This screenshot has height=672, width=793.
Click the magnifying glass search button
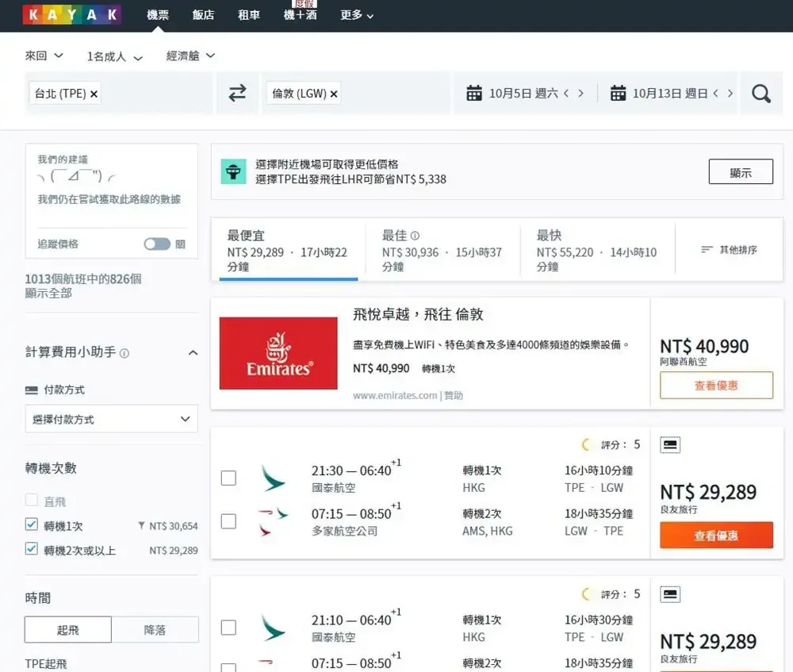[x=760, y=94]
